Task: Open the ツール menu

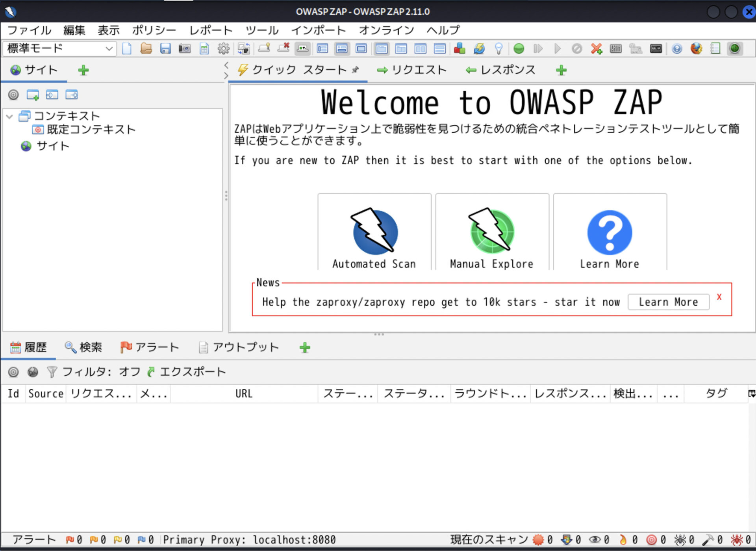Action: [x=262, y=30]
